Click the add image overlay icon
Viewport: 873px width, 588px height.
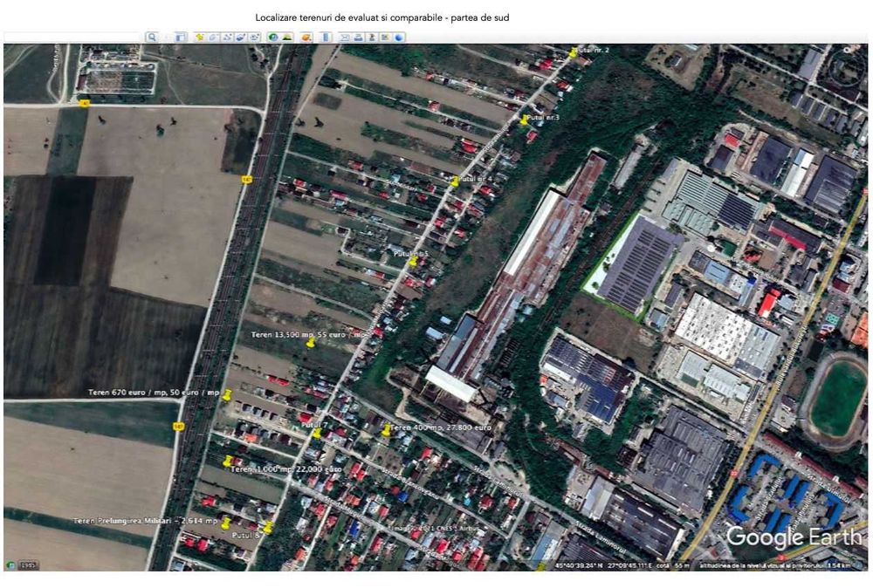(241, 38)
